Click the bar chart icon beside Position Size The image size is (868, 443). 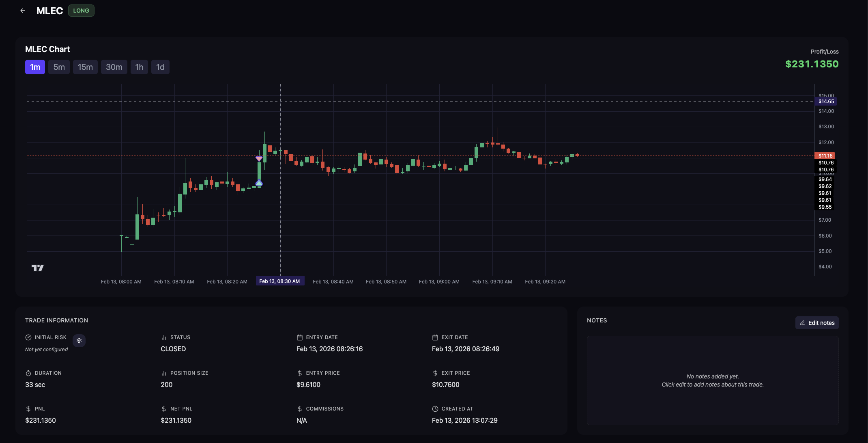tap(164, 373)
